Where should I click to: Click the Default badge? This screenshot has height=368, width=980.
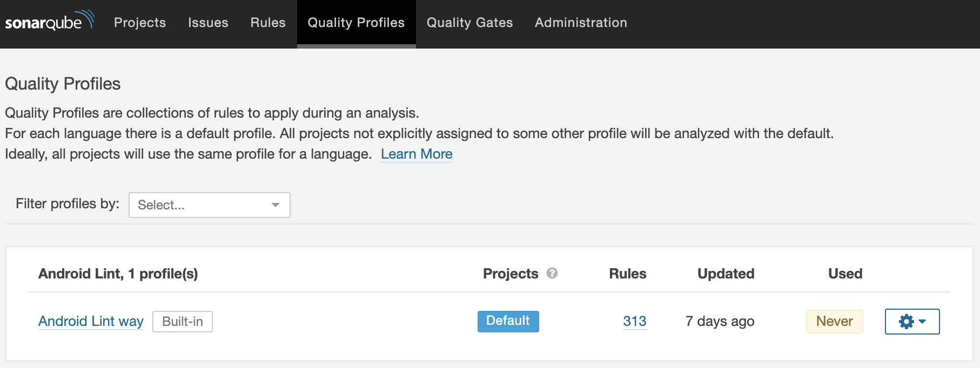point(508,321)
